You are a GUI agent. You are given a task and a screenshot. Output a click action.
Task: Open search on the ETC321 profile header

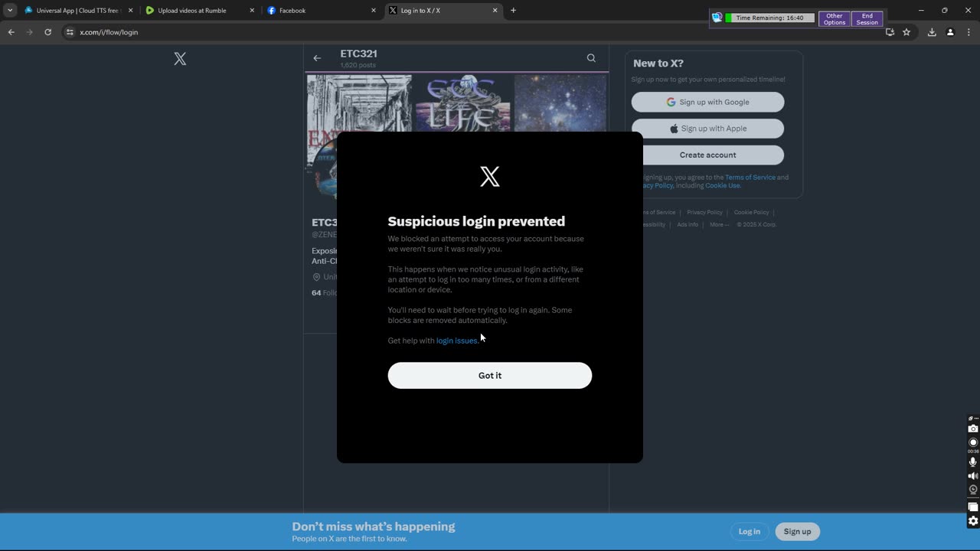tap(591, 58)
